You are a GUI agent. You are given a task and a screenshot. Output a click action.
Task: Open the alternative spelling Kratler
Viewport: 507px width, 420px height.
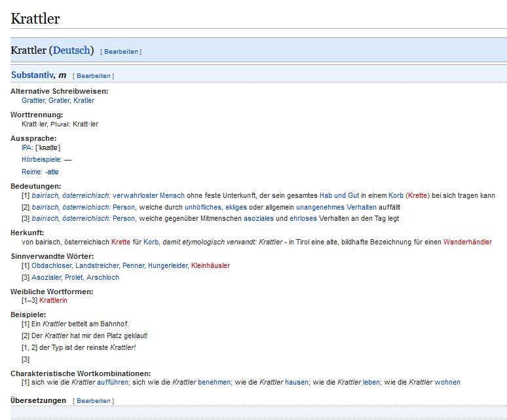pos(84,100)
